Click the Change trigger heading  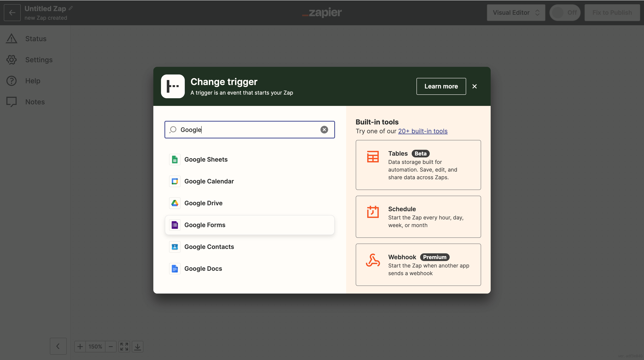pyautogui.click(x=224, y=82)
